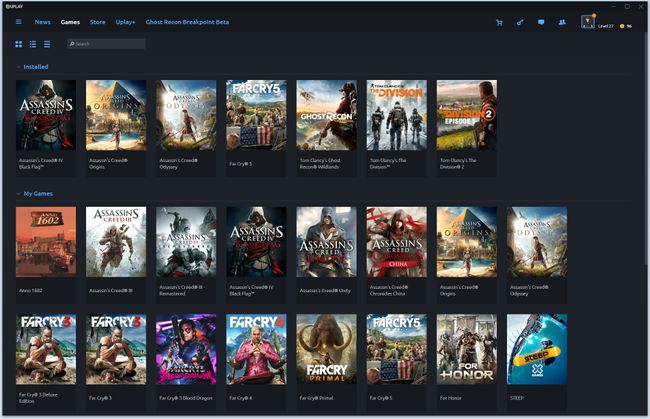The height and width of the screenshot is (419, 650).
Task: Click the activate key icon
Action: pos(520,22)
